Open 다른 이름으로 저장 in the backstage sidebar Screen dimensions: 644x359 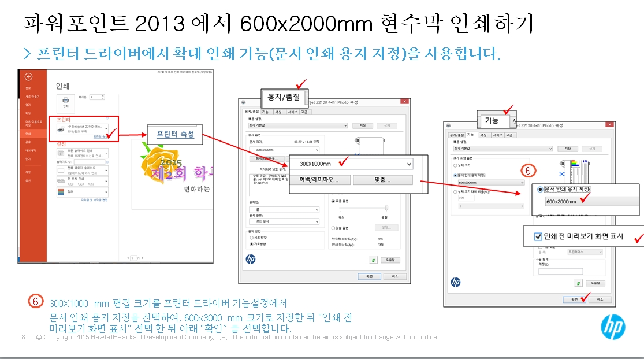click(33, 123)
